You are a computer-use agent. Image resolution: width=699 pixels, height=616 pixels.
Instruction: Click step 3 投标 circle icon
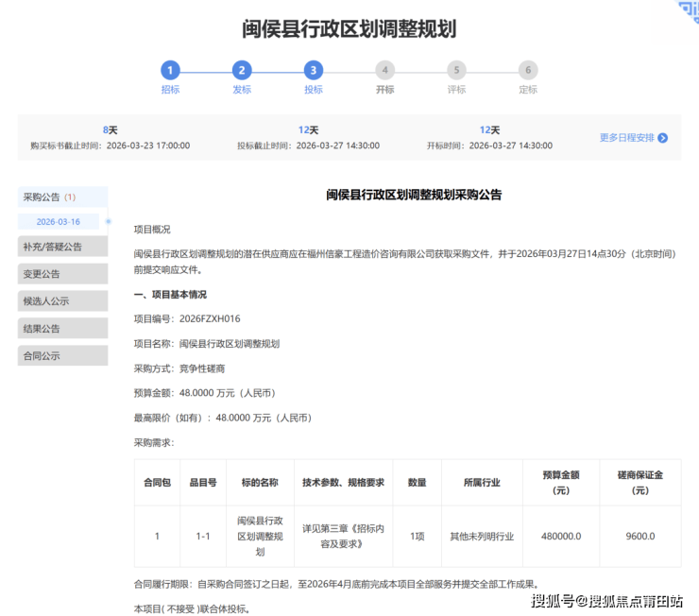pyautogui.click(x=314, y=70)
